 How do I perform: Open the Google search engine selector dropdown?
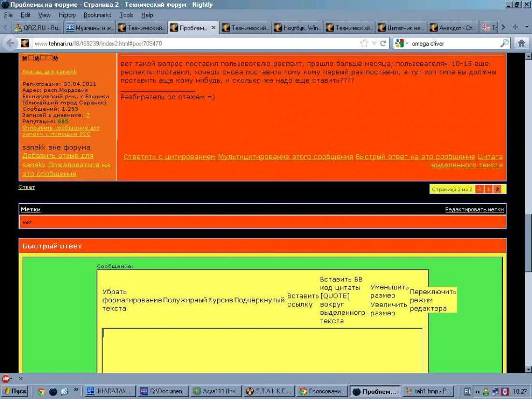402,44
